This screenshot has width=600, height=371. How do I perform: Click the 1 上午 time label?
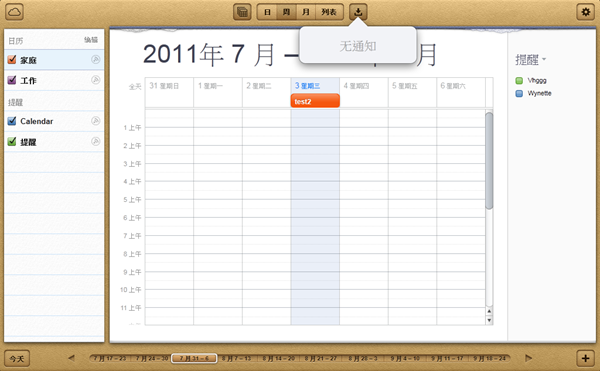[x=132, y=128]
